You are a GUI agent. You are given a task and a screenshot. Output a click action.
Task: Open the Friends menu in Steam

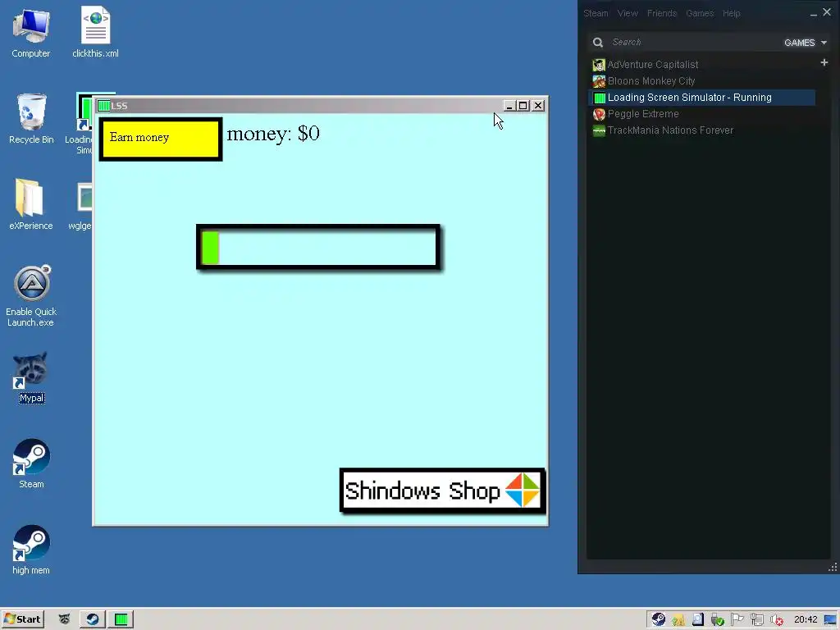tap(662, 13)
